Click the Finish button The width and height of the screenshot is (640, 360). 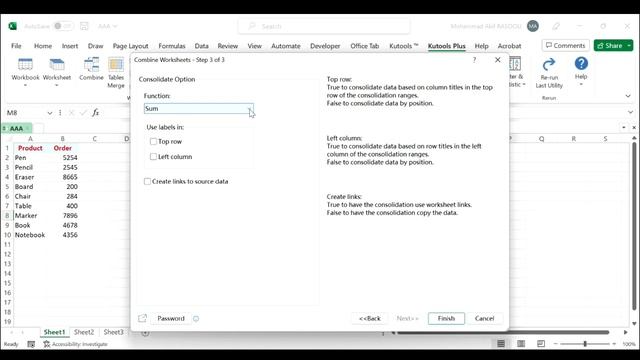tap(446, 318)
